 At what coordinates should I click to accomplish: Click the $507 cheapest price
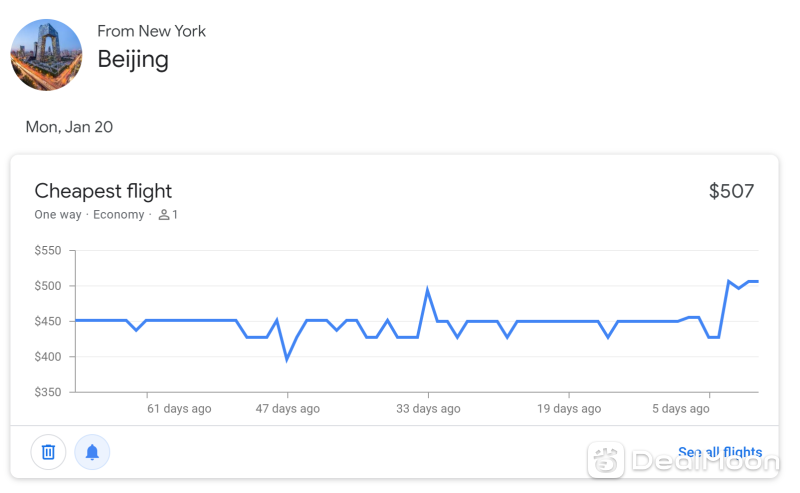coord(731,191)
